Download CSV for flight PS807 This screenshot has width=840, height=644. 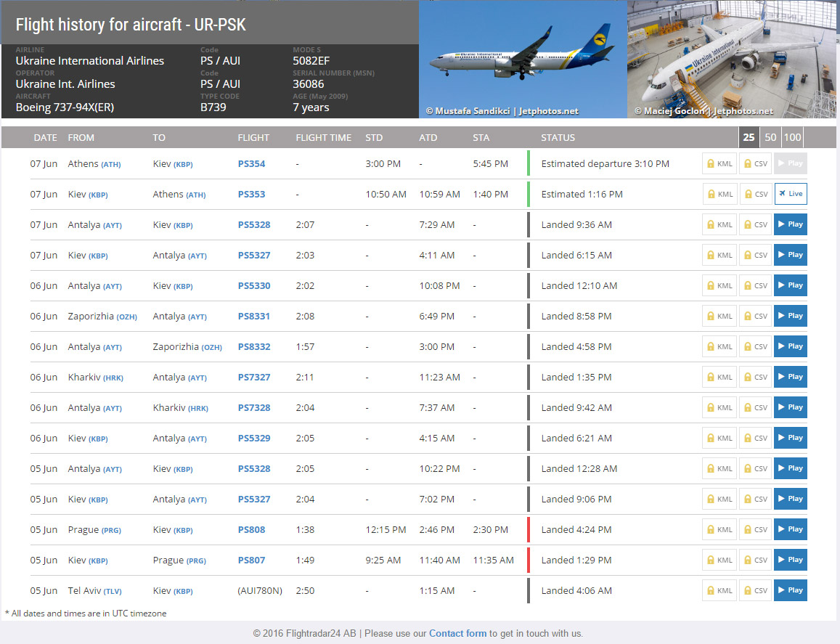point(755,560)
